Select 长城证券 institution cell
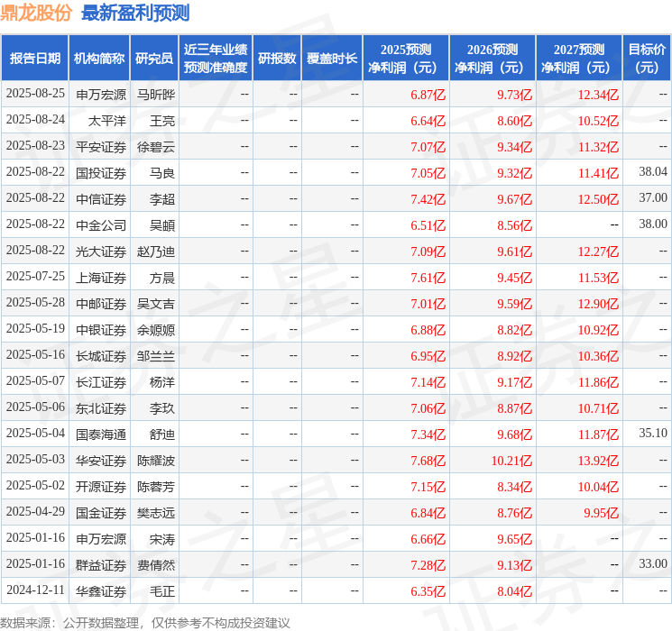 pyautogui.click(x=101, y=356)
